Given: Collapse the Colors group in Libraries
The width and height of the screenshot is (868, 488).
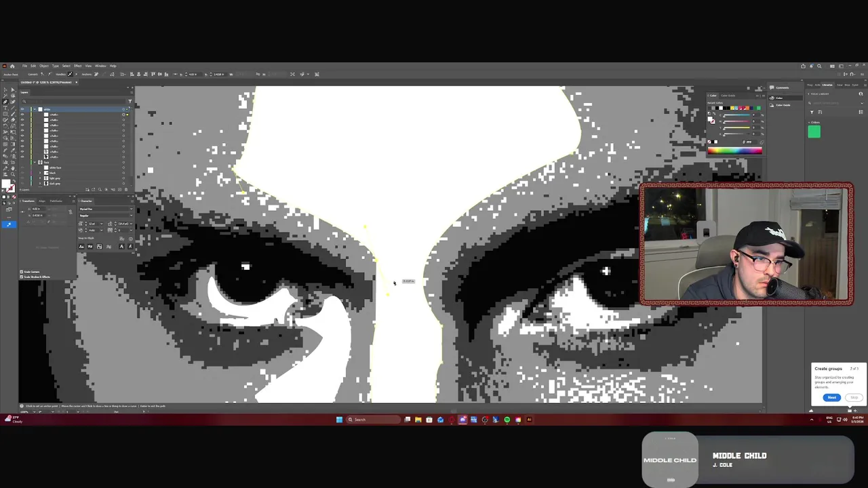Looking at the screenshot, I should click(809, 122).
